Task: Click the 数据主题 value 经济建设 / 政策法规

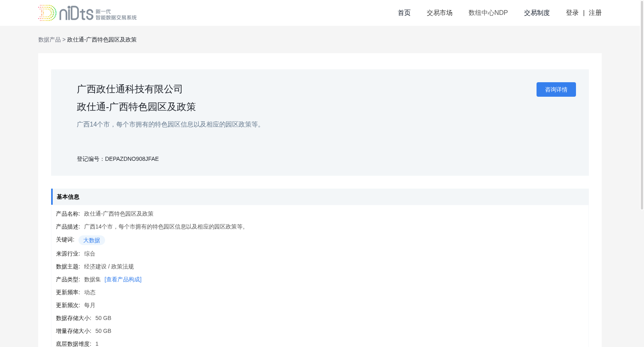Action: coord(109,266)
